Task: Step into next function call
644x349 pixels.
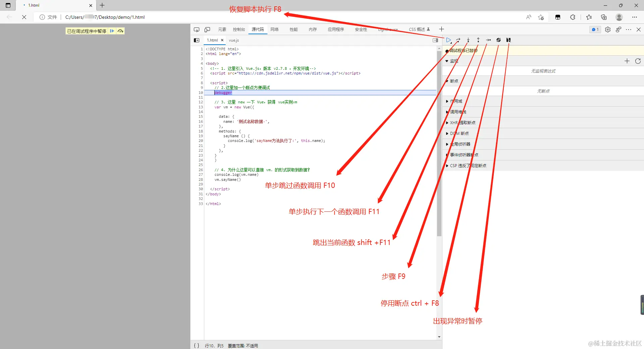Action: 468,40
